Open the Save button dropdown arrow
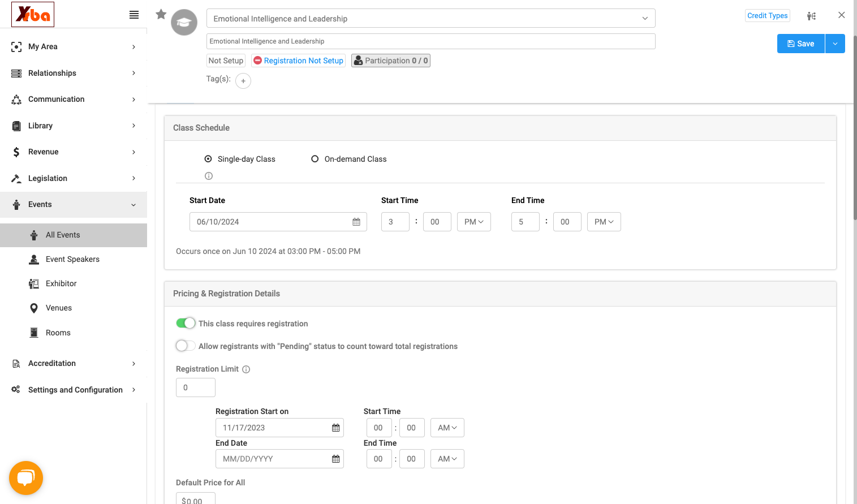The height and width of the screenshot is (504, 857). click(x=835, y=44)
